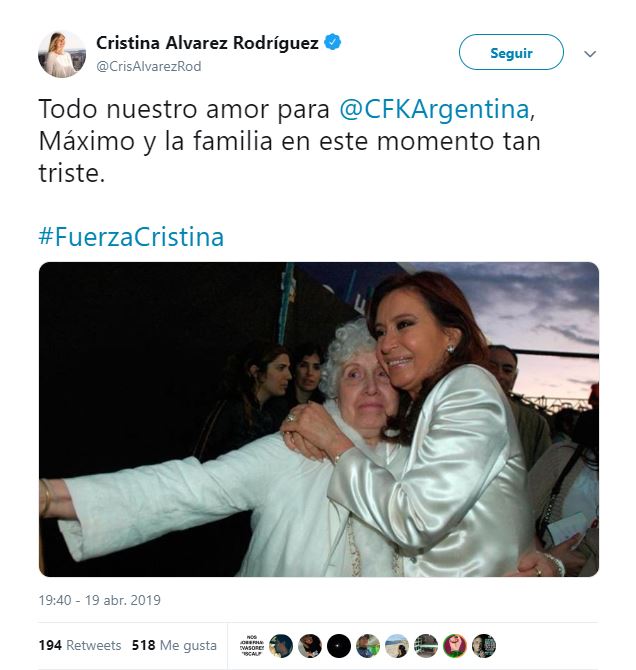Open the liker avatar with green railing
This screenshot has width=636, height=670.
(x=426, y=646)
